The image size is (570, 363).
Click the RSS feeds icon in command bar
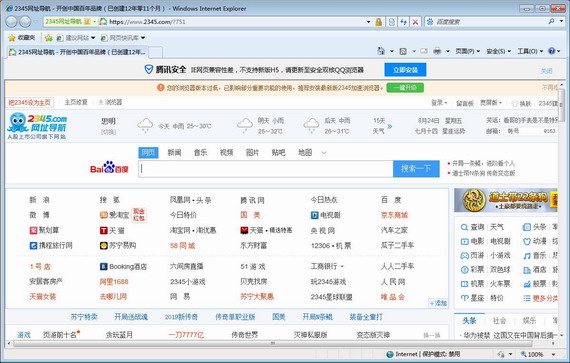tap(403, 51)
